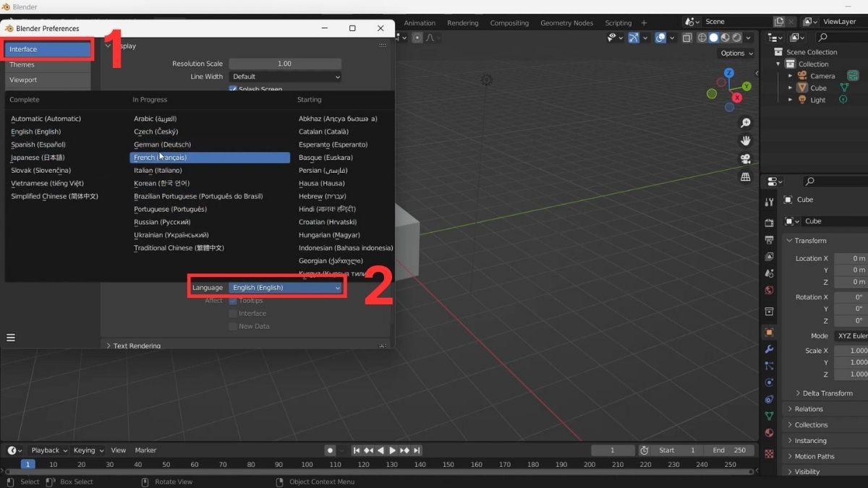The height and width of the screenshot is (488, 868).
Task: Toggle the New Data translation checkbox
Action: click(x=233, y=327)
